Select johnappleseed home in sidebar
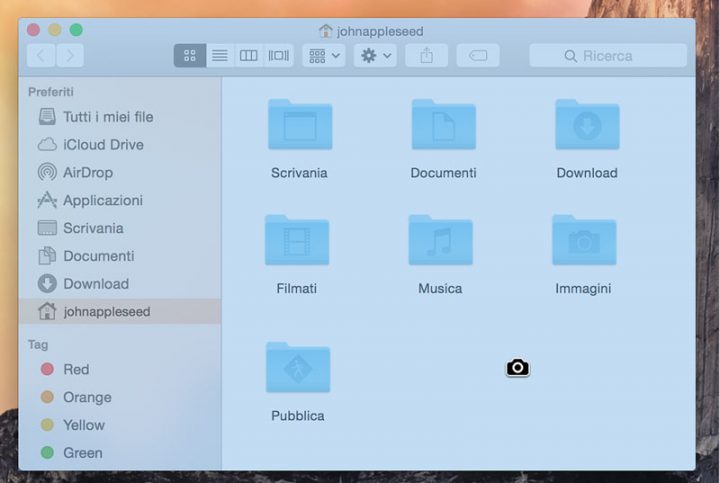Image resolution: width=720 pixels, height=483 pixels. point(120,311)
